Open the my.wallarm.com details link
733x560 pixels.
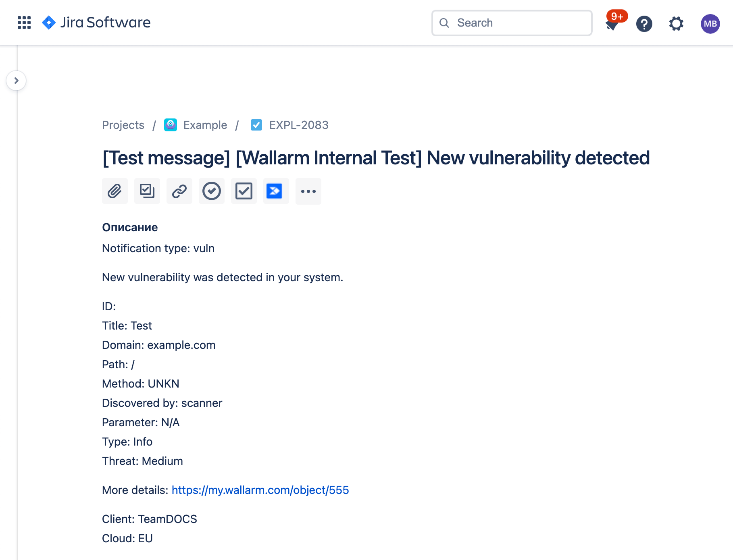pos(260,490)
